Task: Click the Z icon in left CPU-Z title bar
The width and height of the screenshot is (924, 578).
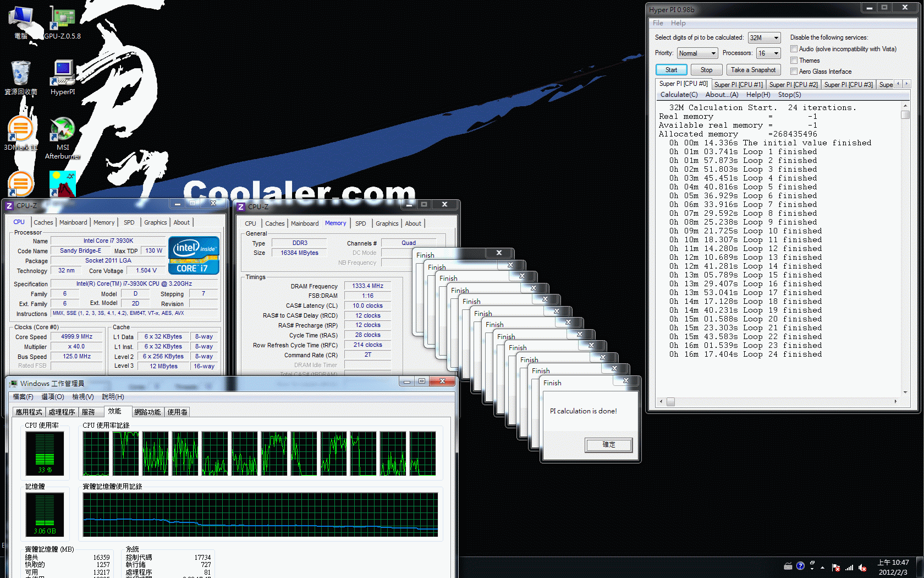Action: click(x=9, y=206)
